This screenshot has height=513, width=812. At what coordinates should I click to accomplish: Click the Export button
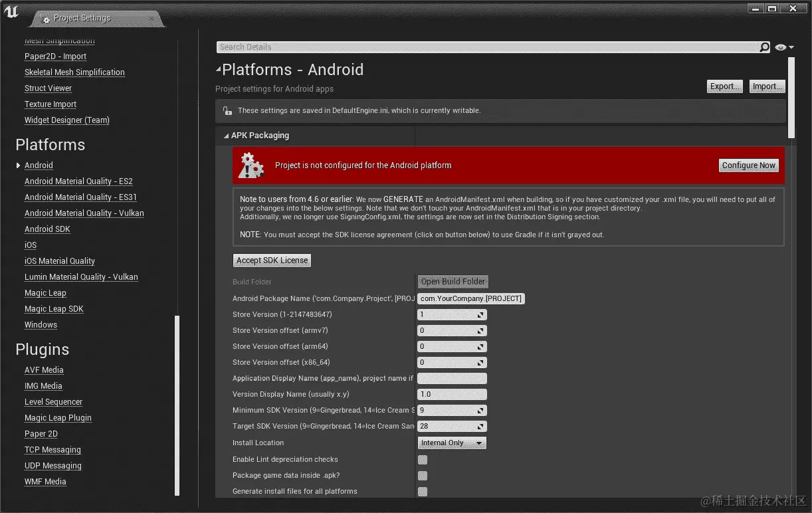click(724, 86)
